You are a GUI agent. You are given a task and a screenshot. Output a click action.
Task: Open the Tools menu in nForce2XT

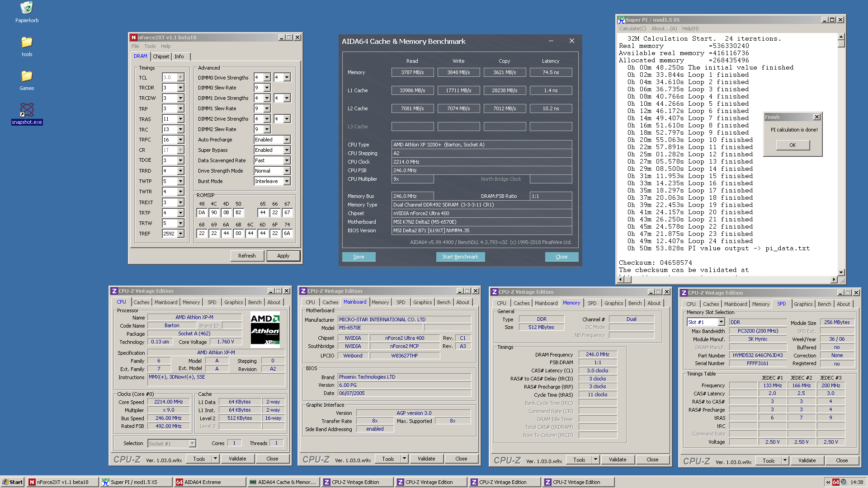(x=150, y=46)
